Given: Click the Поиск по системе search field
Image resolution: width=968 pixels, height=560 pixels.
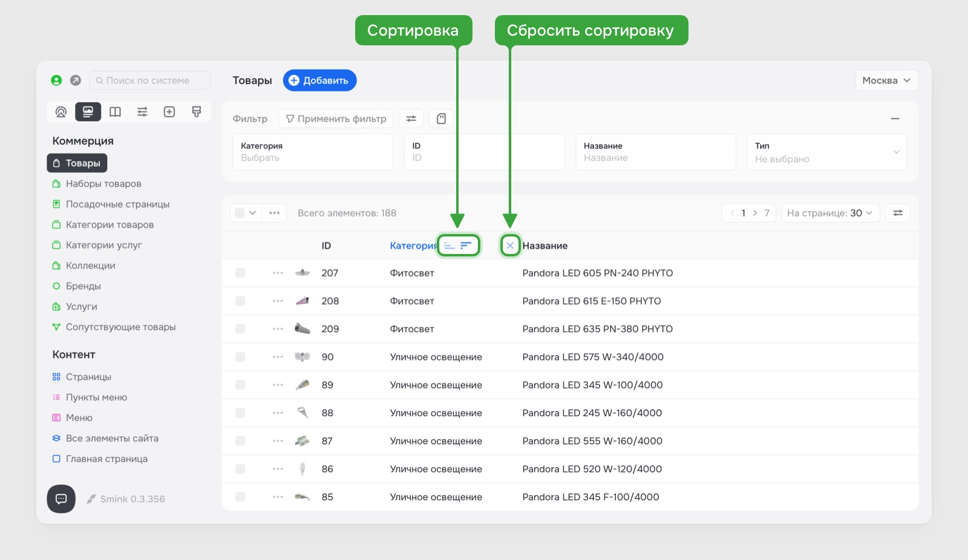Looking at the screenshot, I should [150, 80].
